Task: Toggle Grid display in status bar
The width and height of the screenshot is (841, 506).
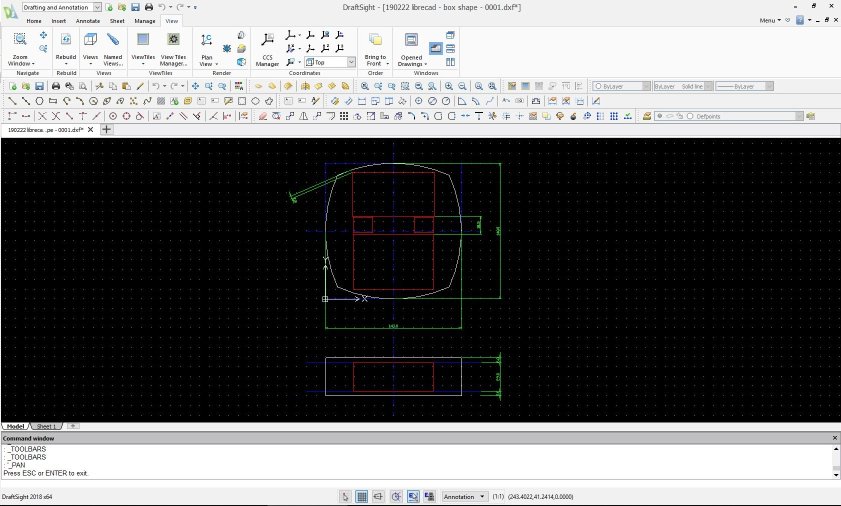Action: pos(362,497)
